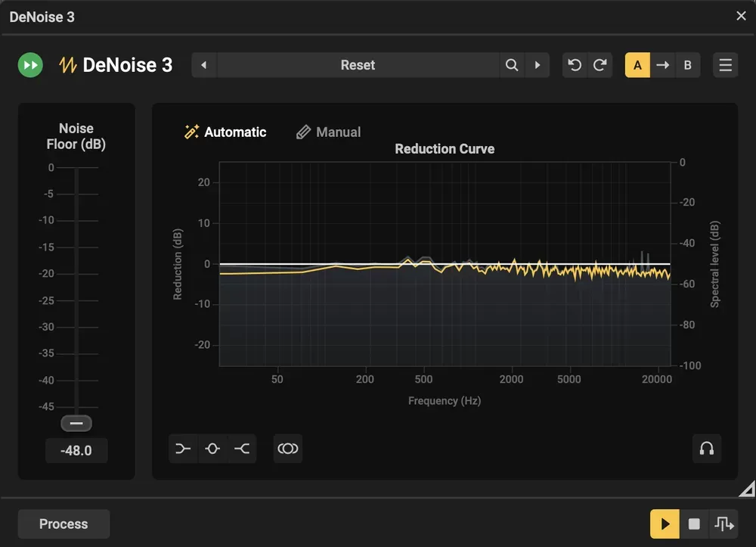Open the hamburger menu
Image resolution: width=756 pixels, height=547 pixels.
[x=726, y=65]
